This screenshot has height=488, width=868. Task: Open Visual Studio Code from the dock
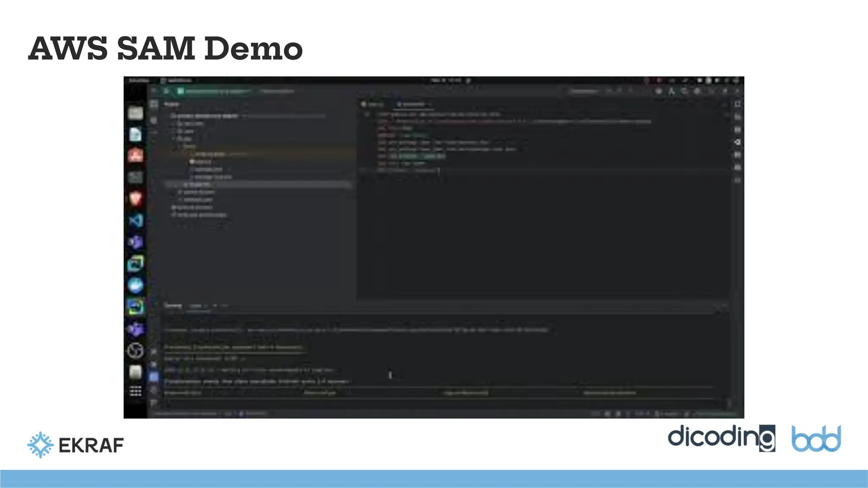[x=136, y=220]
